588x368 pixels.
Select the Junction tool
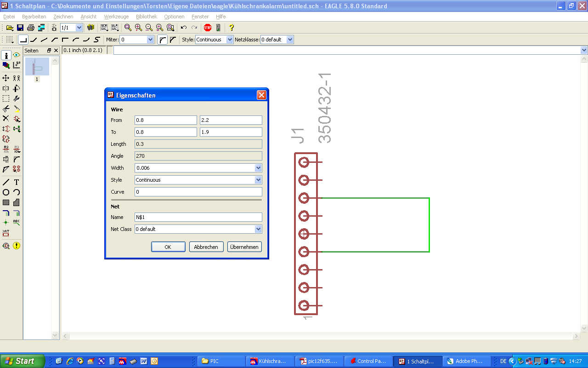[x=6, y=223]
